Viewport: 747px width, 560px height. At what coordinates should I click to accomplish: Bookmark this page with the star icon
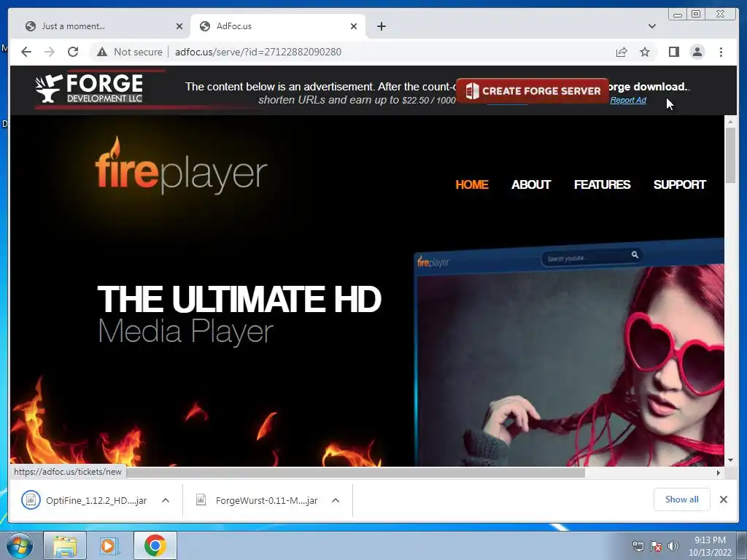pos(645,52)
